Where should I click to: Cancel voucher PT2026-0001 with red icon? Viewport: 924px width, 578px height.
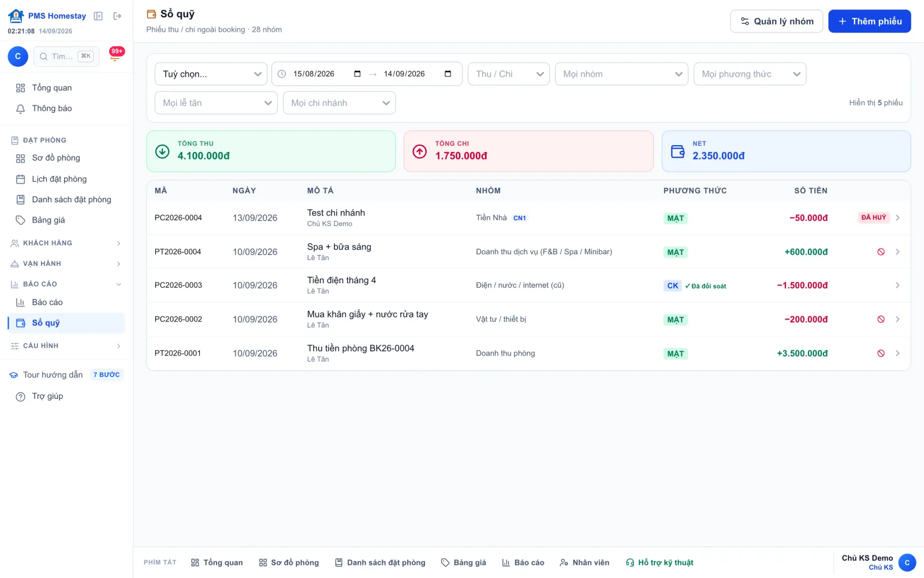pyautogui.click(x=881, y=353)
